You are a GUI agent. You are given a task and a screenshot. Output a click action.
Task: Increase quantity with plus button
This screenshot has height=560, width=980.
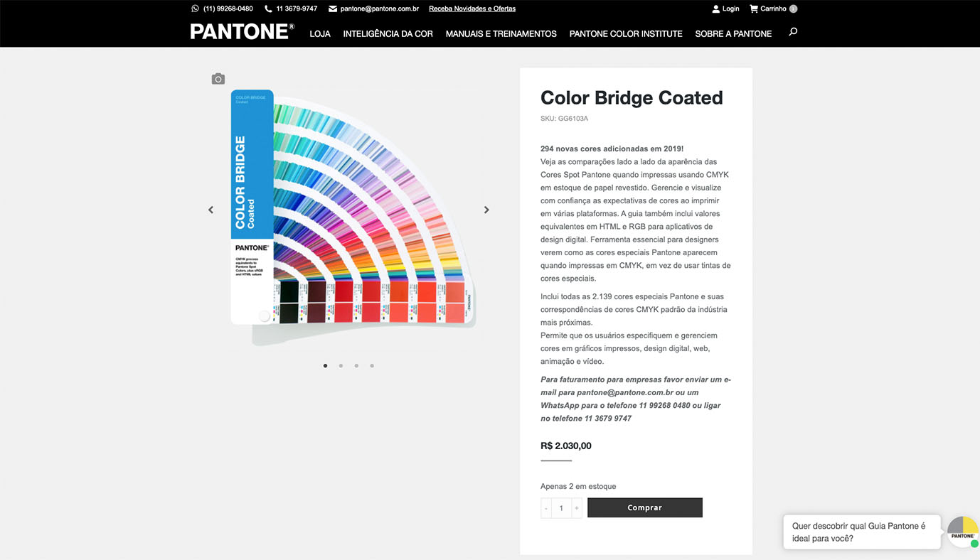coord(577,507)
